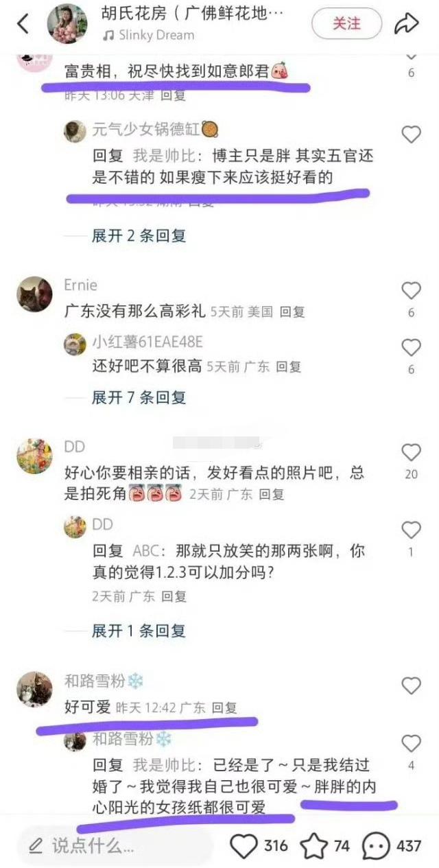439x868 pixels.
Task: Expand 展开 2 条回复
Action: click(139, 236)
